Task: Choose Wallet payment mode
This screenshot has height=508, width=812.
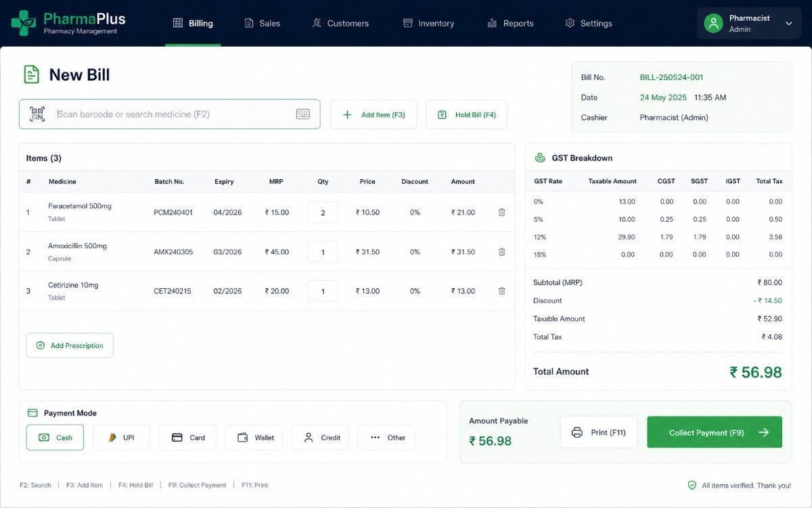Action: tap(254, 438)
